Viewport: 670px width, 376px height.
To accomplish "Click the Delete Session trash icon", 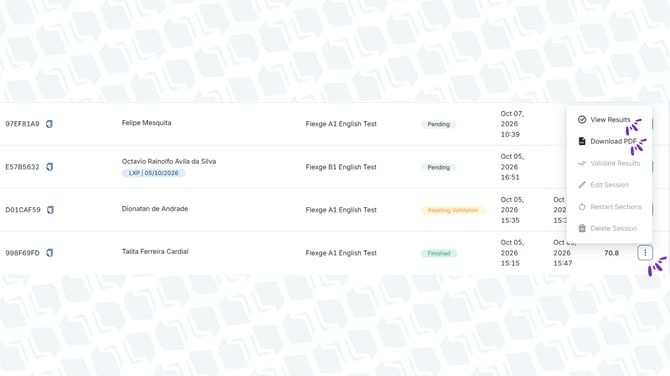I will tap(582, 228).
